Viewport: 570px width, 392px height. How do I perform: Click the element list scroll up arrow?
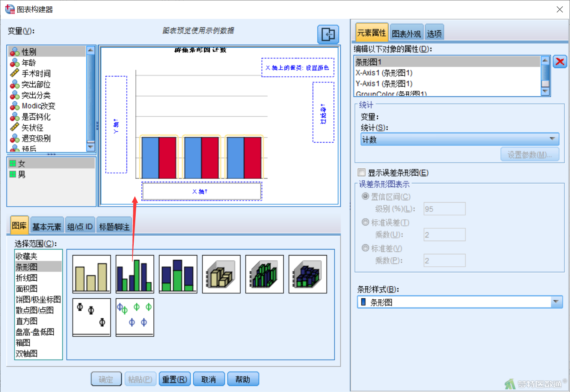tap(545, 60)
